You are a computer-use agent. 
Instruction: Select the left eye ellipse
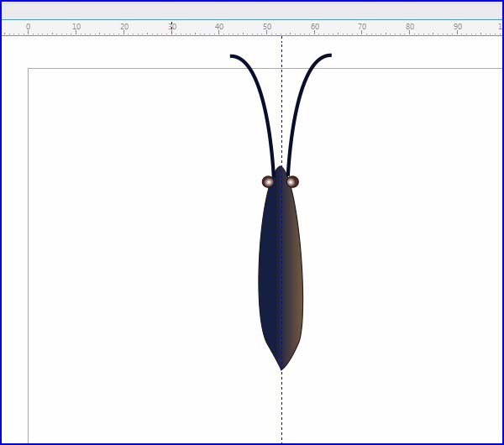click(x=268, y=182)
